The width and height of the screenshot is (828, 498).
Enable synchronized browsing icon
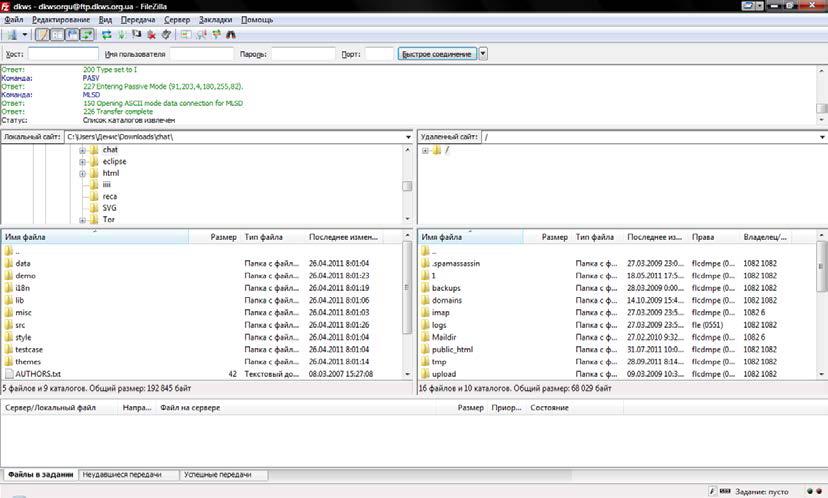(x=217, y=35)
